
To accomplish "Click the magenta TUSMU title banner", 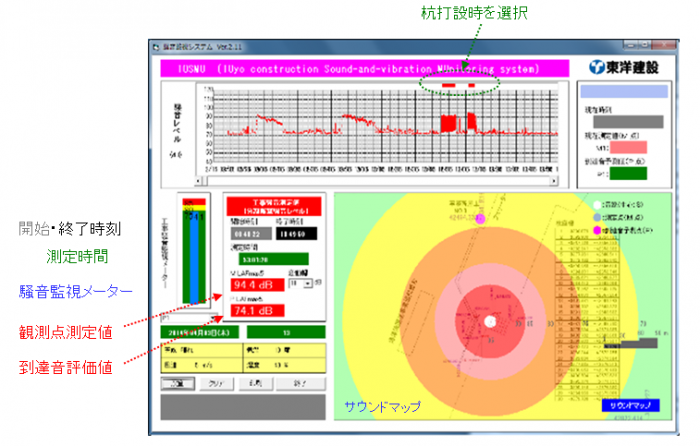I will click(x=365, y=69).
